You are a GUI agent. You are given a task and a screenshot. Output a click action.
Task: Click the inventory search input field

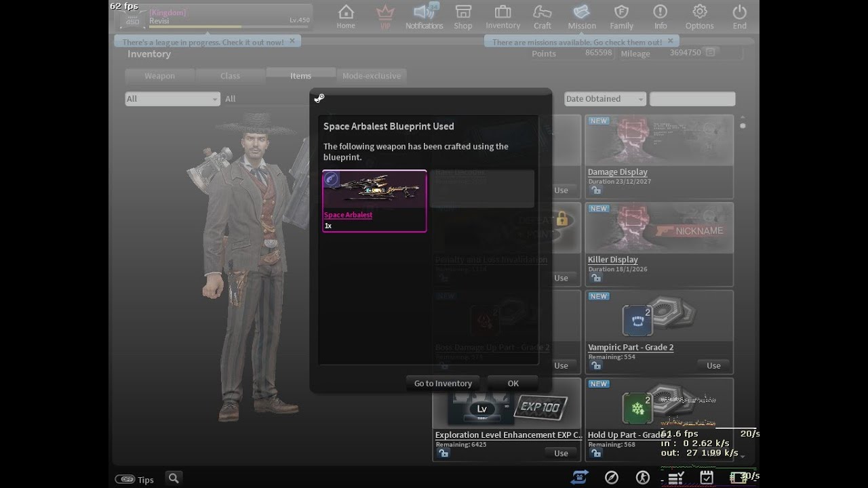point(692,99)
